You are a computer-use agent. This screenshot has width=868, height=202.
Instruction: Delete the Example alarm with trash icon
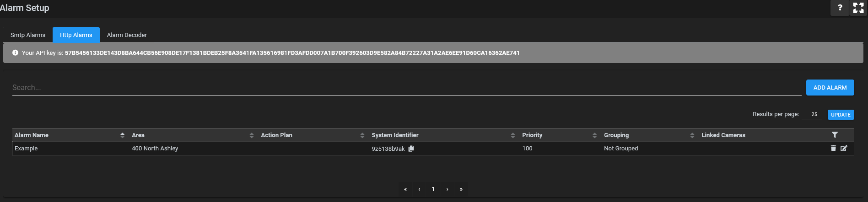(833, 148)
